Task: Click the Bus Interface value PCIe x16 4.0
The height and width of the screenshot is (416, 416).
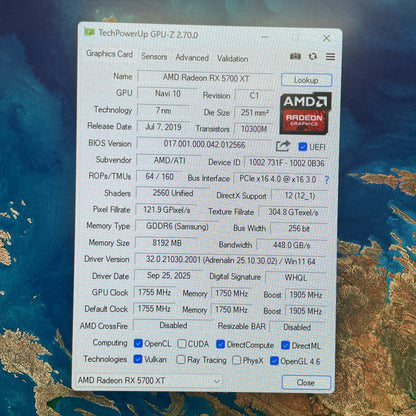Action: [x=278, y=179]
